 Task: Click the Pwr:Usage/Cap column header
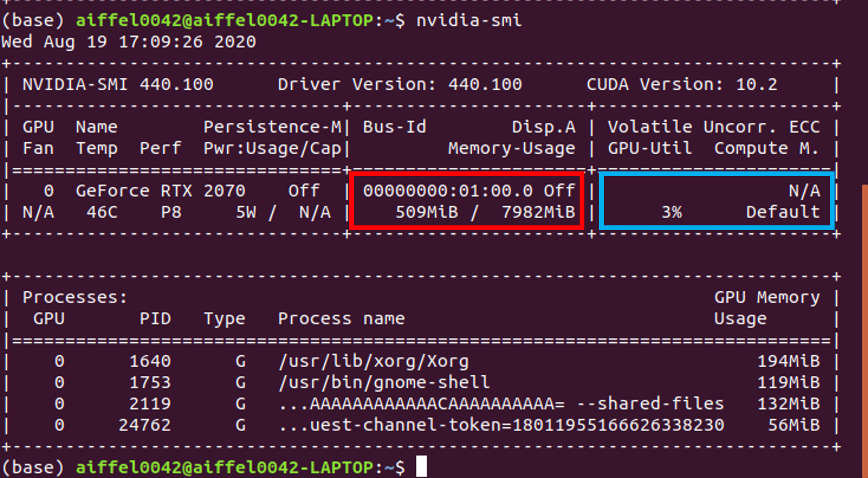point(273,149)
